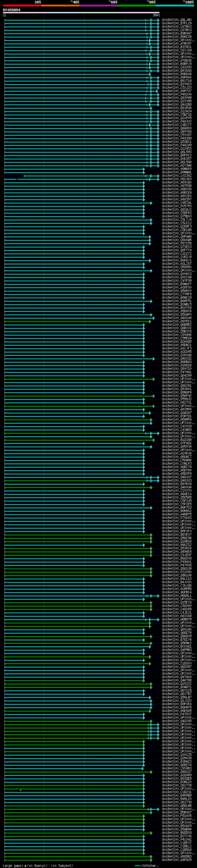Select entry UniRef100_B9IGG6

coord(177,71)
